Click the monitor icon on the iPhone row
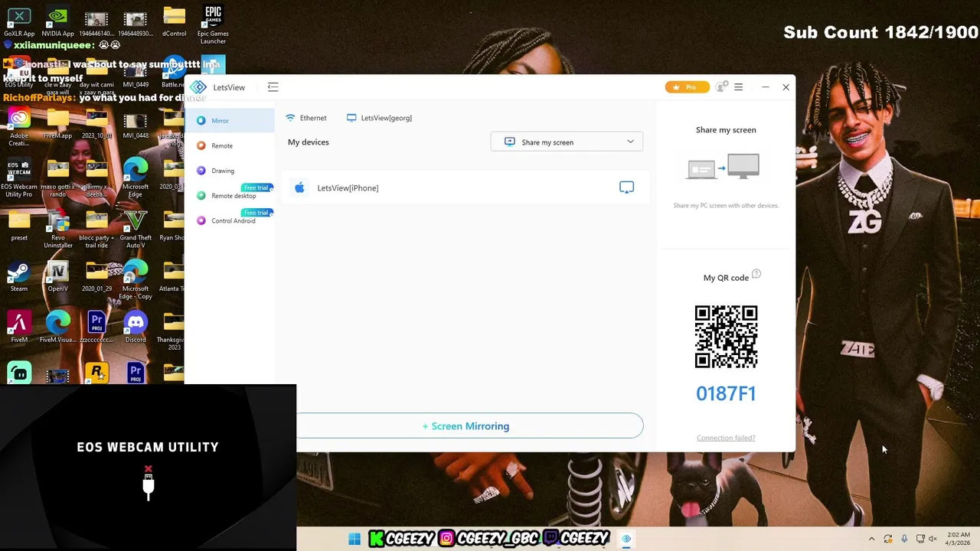This screenshot has height=551, width=980. pyautogui.click(x=626, y=187)
